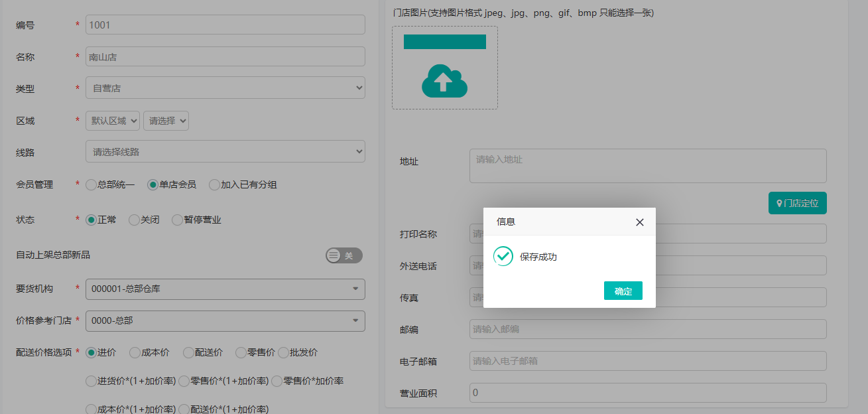Click the 保存成功 message text
Screen dimensions: 868x414
(538, 257)
